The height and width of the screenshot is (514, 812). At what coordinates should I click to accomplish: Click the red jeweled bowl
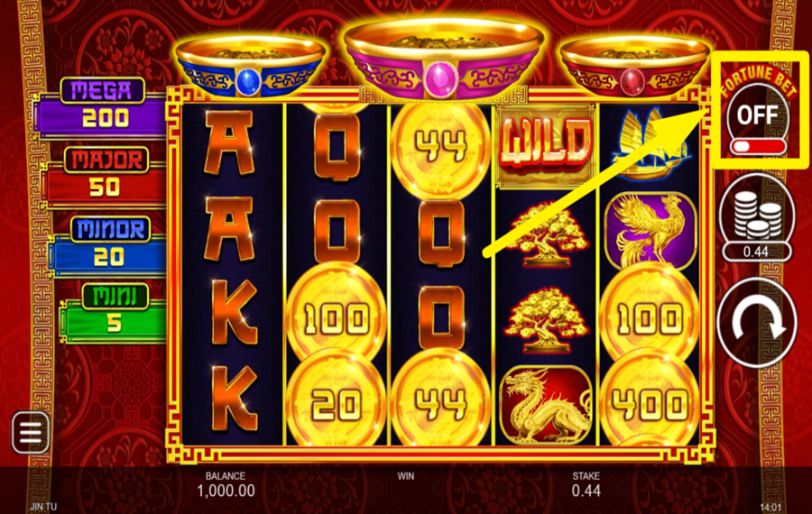(x=634, y=66)
